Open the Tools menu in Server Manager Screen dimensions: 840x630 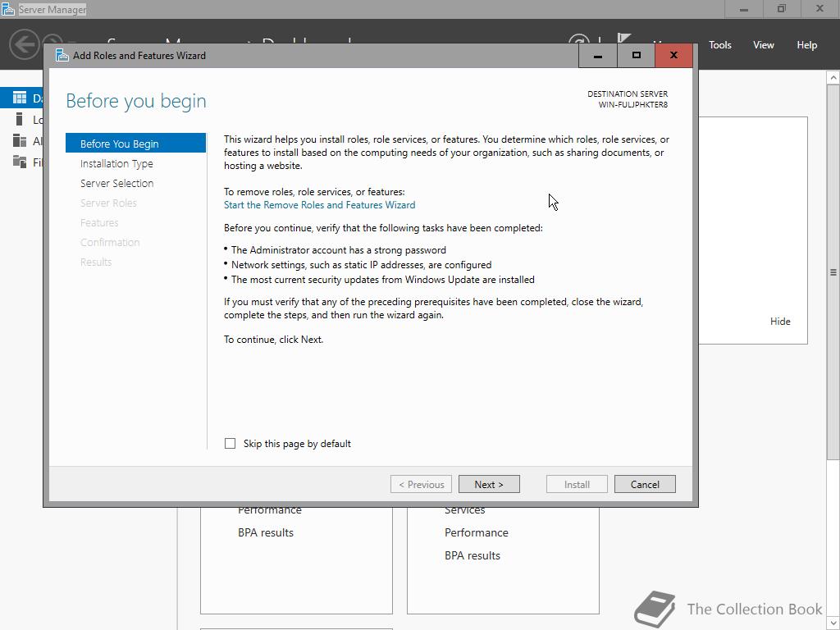pos(720,45)
